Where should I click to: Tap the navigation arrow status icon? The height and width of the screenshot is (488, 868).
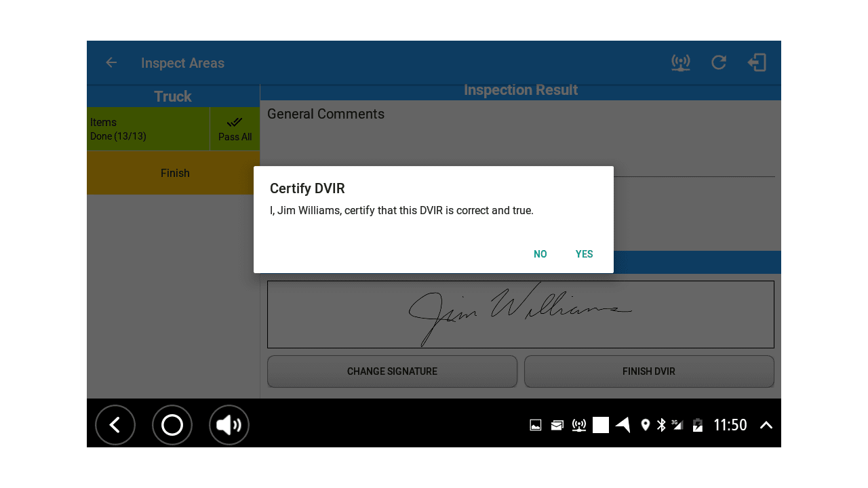point(623,425)
